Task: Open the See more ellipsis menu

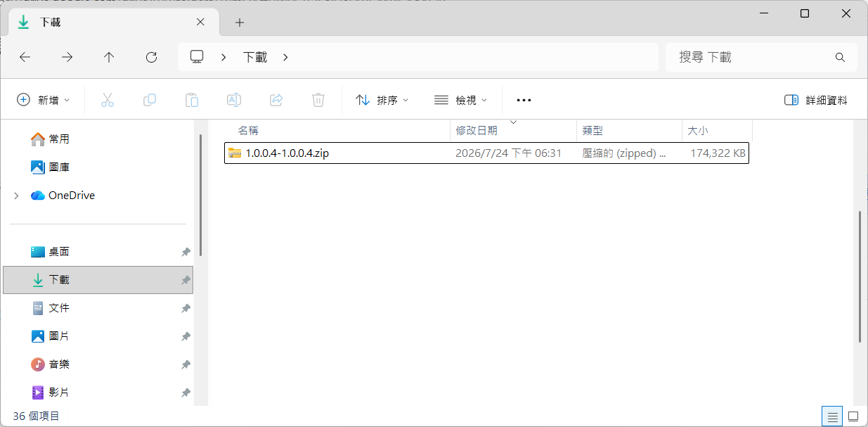Action: [524, 100]
